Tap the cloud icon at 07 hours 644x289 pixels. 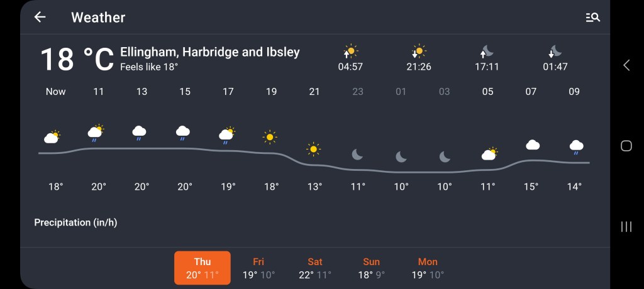(x=532, y=145)
